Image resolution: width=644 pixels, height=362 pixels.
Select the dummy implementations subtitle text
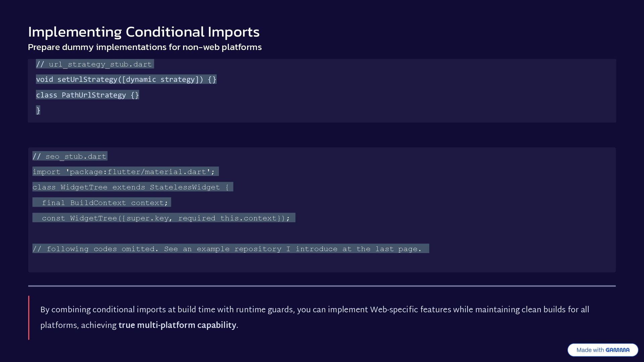145,47
